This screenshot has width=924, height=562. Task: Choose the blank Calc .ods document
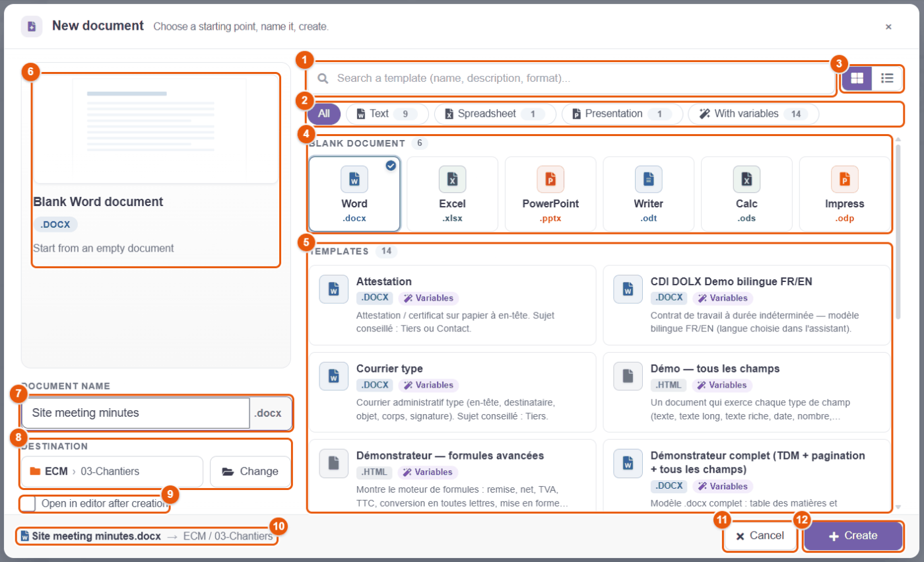coord(746,193)
